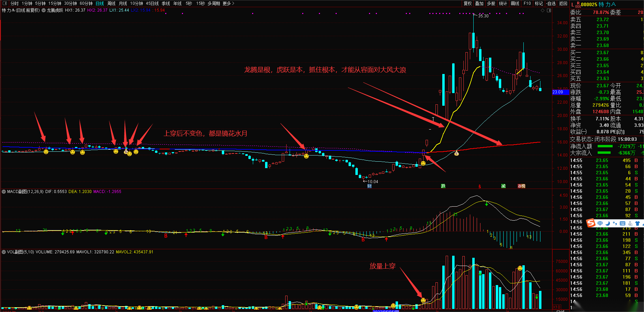Image resolution: width=644 pixels, height=312 pixels.
Task: Open the Sogou skin shirt icon
Action: [x=638, y=223]
